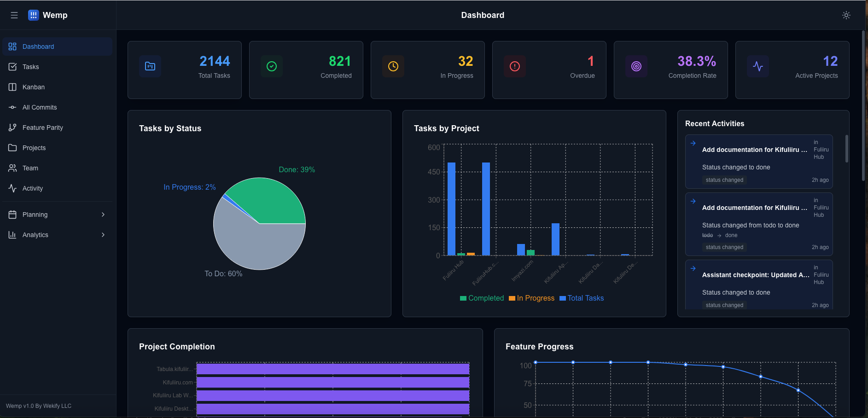Click the In Progress clock icon
The width and height of the screenshot is (868, 418).
(393, 66)
